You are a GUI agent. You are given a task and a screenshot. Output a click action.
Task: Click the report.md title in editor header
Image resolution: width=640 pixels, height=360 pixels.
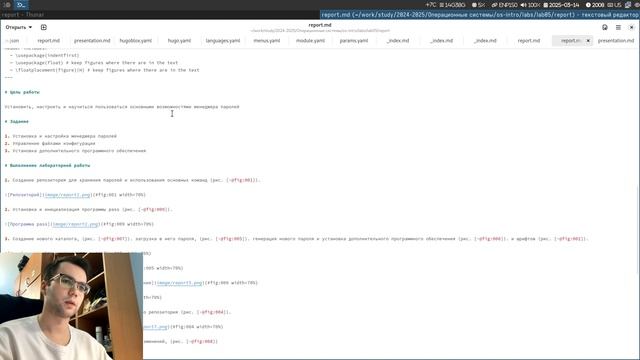tap(320, 25)
